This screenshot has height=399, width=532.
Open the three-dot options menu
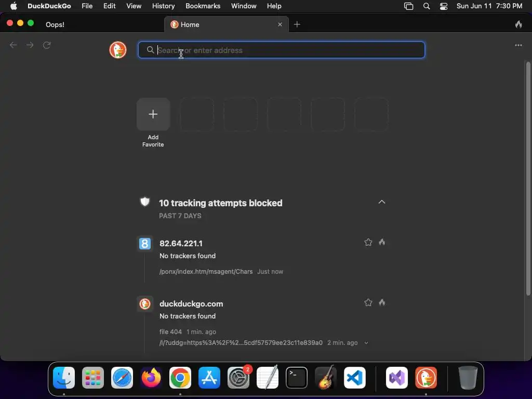pos(518,45)
